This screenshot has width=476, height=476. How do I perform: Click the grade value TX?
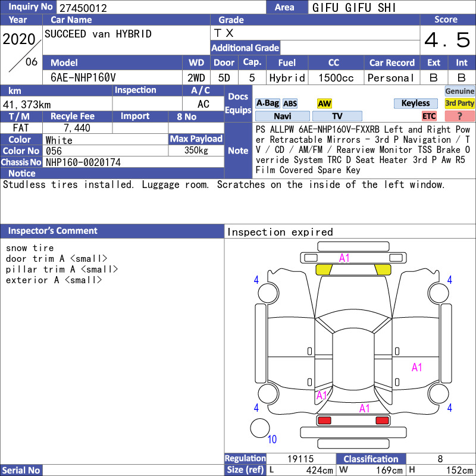[224, 33]
